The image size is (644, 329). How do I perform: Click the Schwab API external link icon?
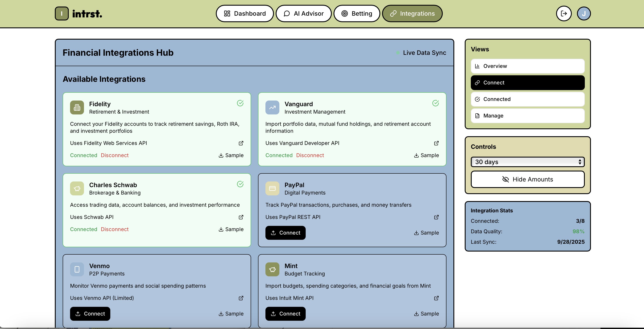click(241, 217)
